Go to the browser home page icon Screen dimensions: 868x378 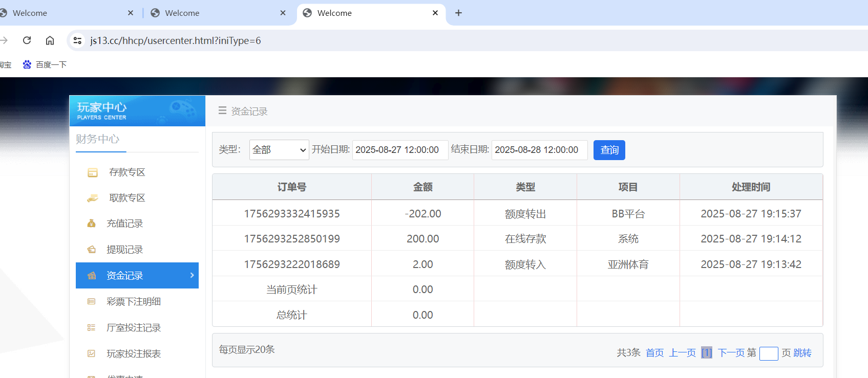pos(50,40)
